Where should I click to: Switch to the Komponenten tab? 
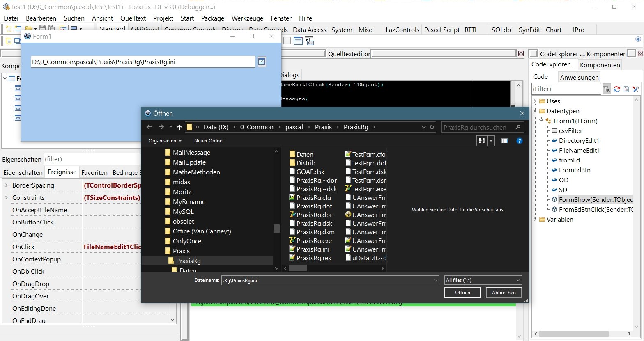tap(600, 65)
